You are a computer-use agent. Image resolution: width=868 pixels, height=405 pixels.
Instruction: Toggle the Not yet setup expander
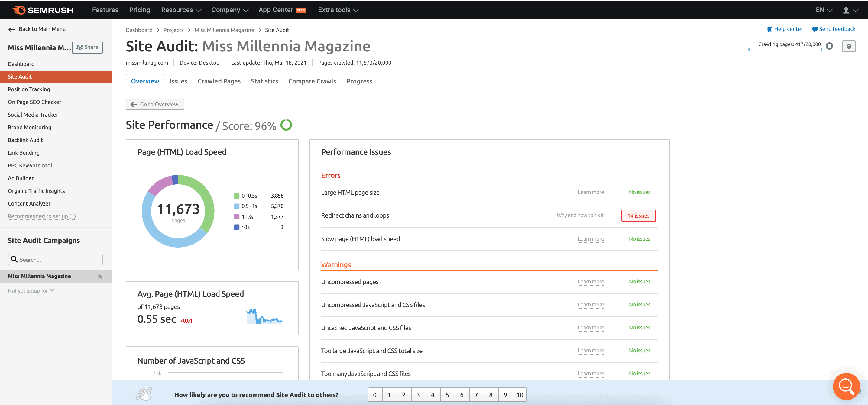pyautogui.click(x=31, y=290)
